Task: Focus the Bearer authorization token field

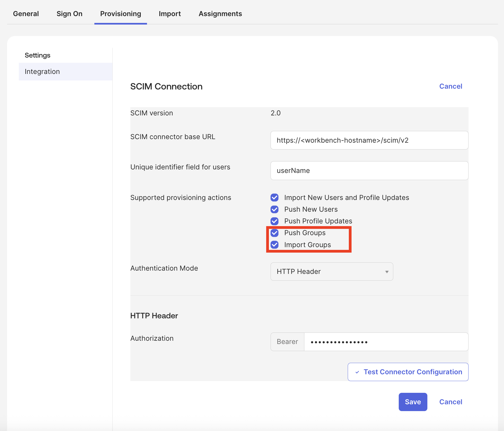Action: 386,342
